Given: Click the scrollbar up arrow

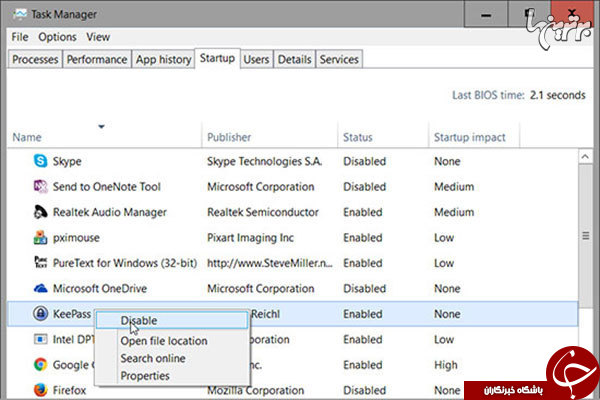Looking at the screenshot, I should point(585,157).
